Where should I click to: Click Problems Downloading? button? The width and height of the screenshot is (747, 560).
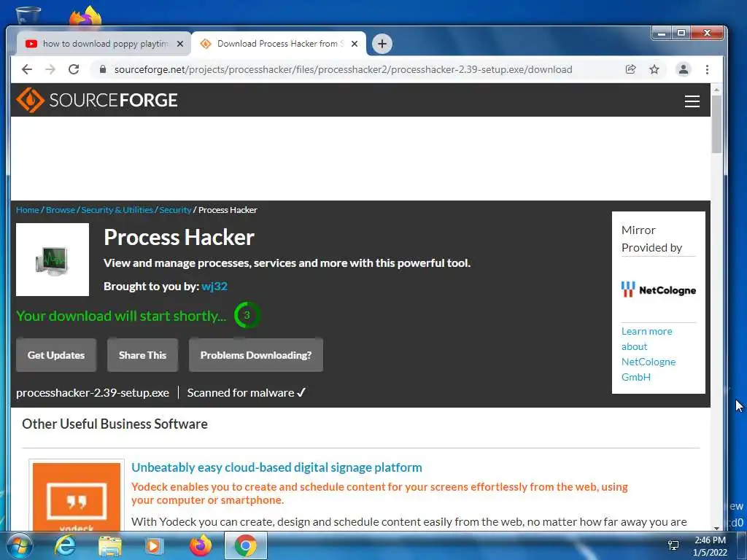click(x=256, y=355)
